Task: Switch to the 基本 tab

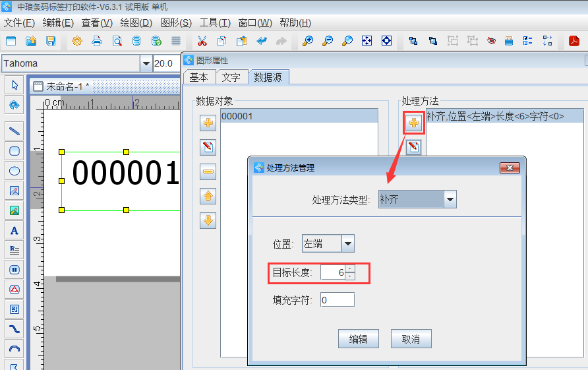Action: click(x=198, y=77)
